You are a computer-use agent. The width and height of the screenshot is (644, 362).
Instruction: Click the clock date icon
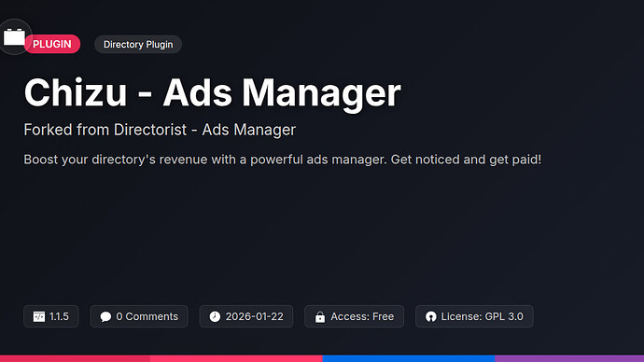pos(215,316)
